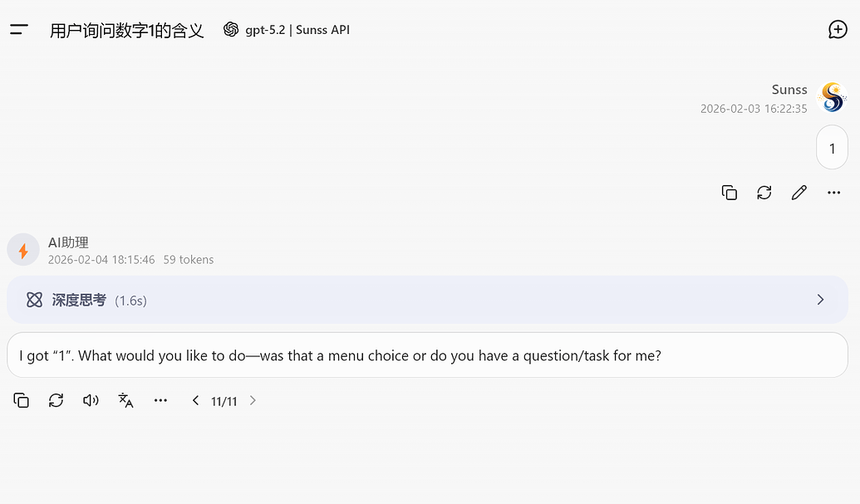The width and height of the screenshot is (860, 504).
Task: Copy the AI assistant reply
Action: (x=21, y=400)
